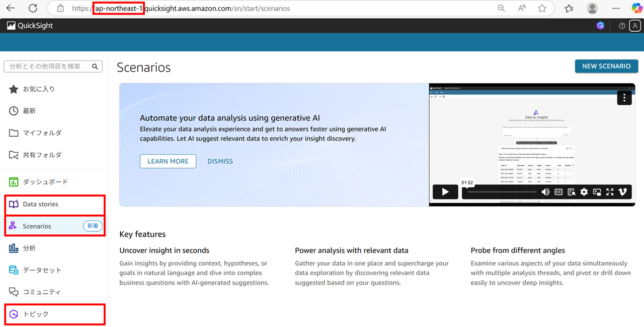Click the 新着 badge next to Scenarios
Viewport: 644px width, 327px height.
[93, 226]
